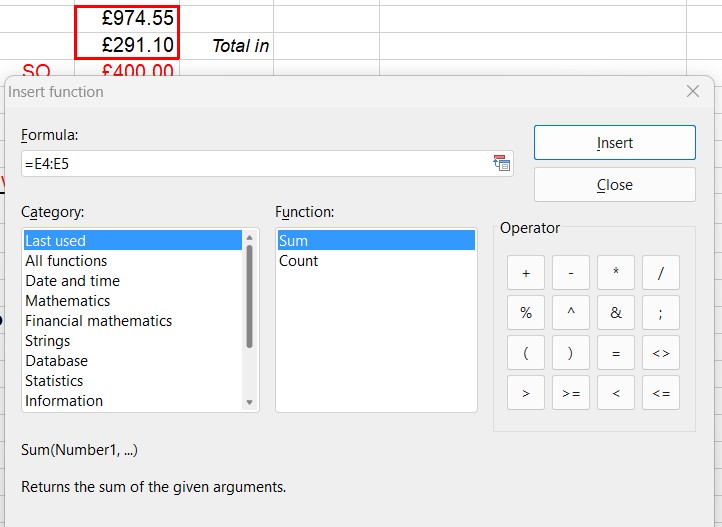Viewport: 722px width, 527px height.
Task: Close the Insert function dialog with X
Action: coord(693,92)
